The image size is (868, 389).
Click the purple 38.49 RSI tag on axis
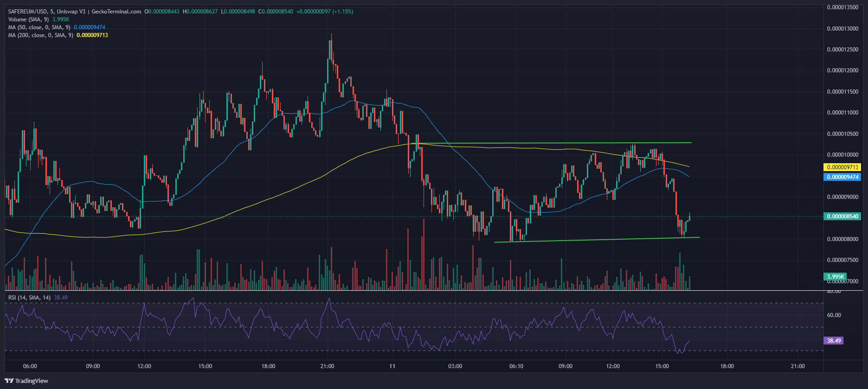[834, 341]
